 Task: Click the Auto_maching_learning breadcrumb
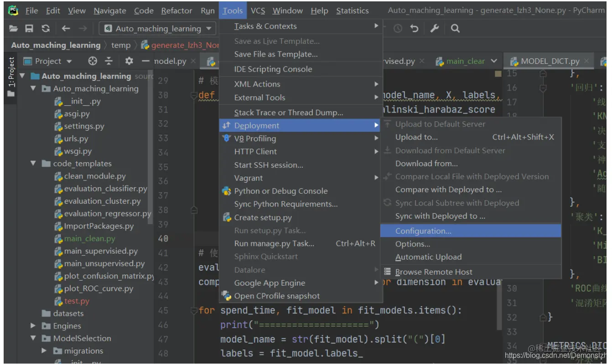tap(56, 45)
